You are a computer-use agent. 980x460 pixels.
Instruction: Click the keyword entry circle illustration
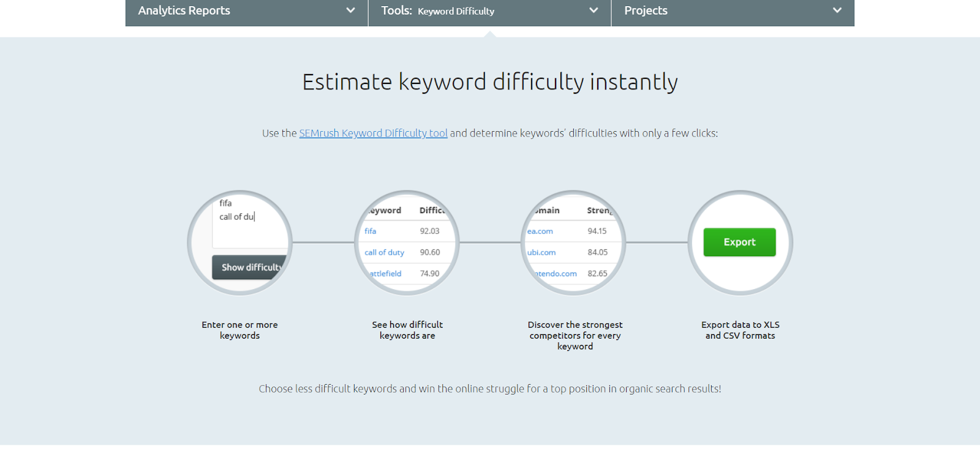tap(239, 243)
